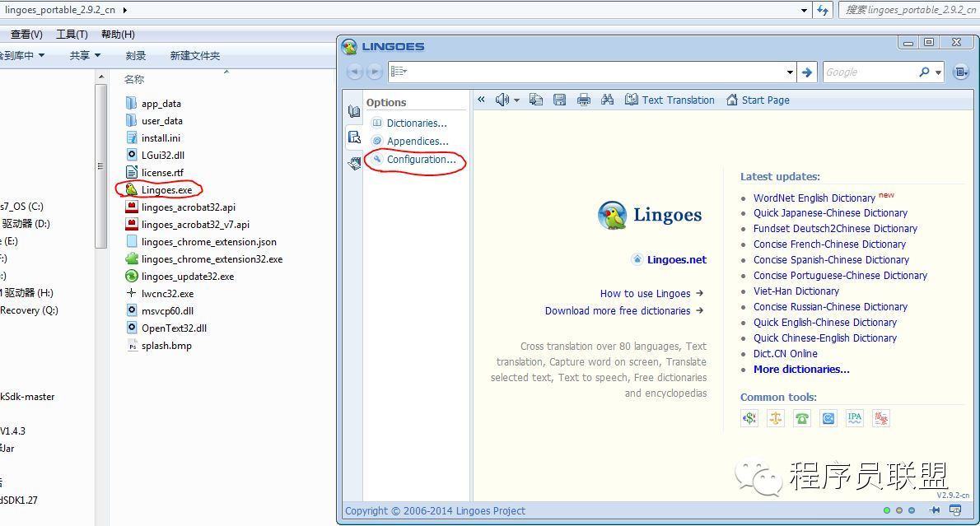
Task: Click the Text Translation toolbar button
Action: (670, 100)
